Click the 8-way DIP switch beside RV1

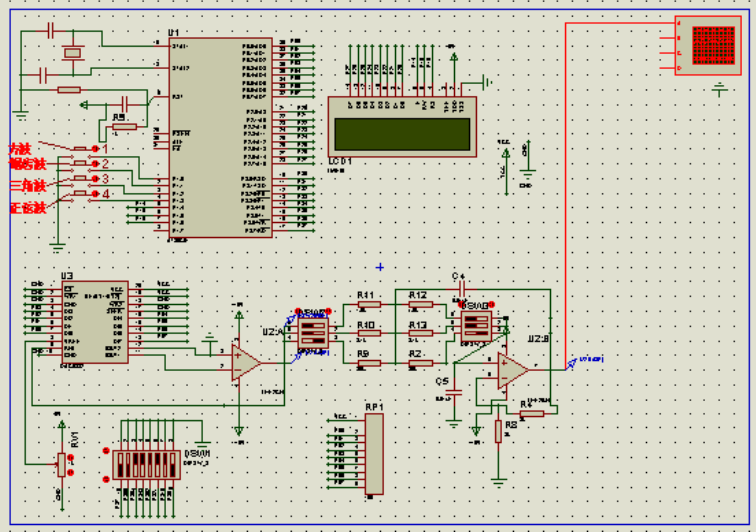[148, 464]
